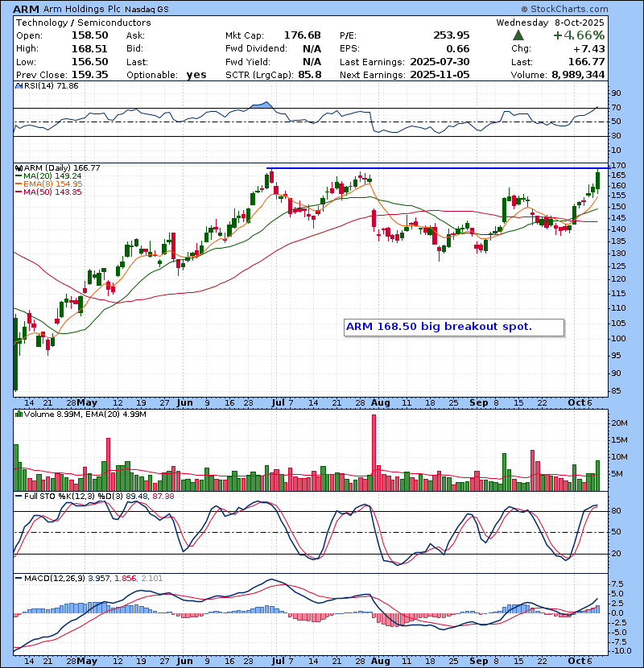This screenshot has height=668, width=644.
Task: Click the 20M tick on volume axis
Action: (x=619, y=423)
